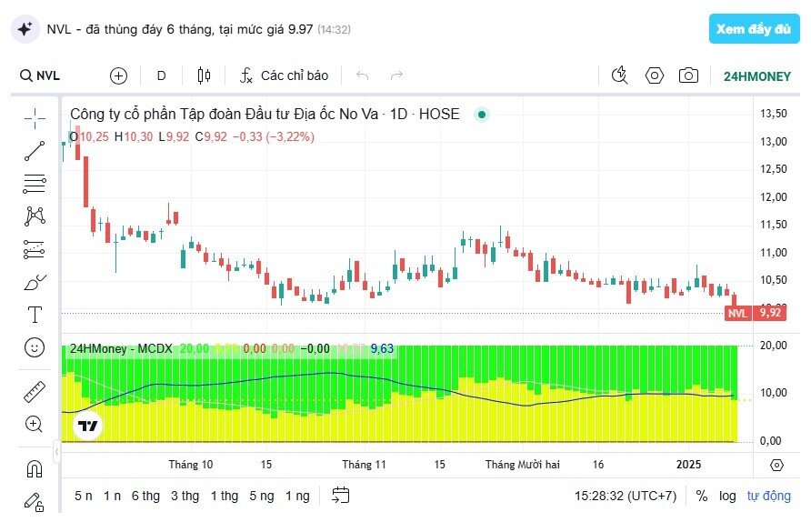This screenshot has width=811, height=532.
Task: Open the go to date calendar icon
Action: (340, 496)
